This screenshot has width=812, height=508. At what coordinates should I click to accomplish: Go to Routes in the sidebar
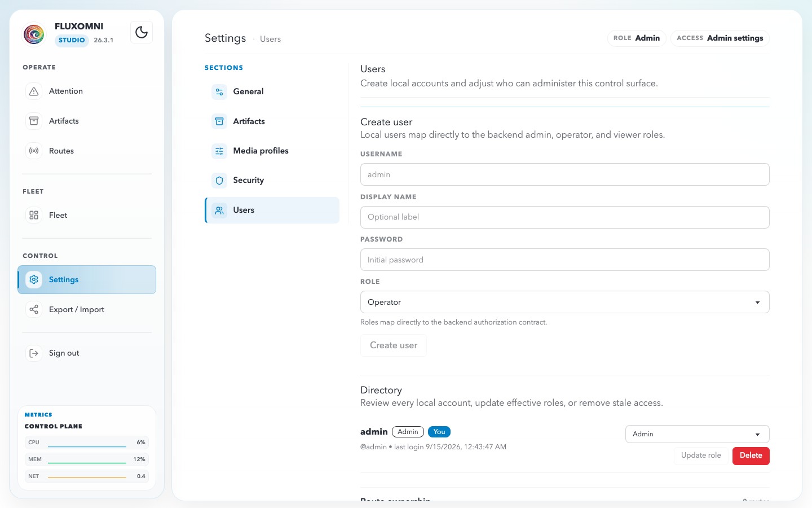(87, 151)
